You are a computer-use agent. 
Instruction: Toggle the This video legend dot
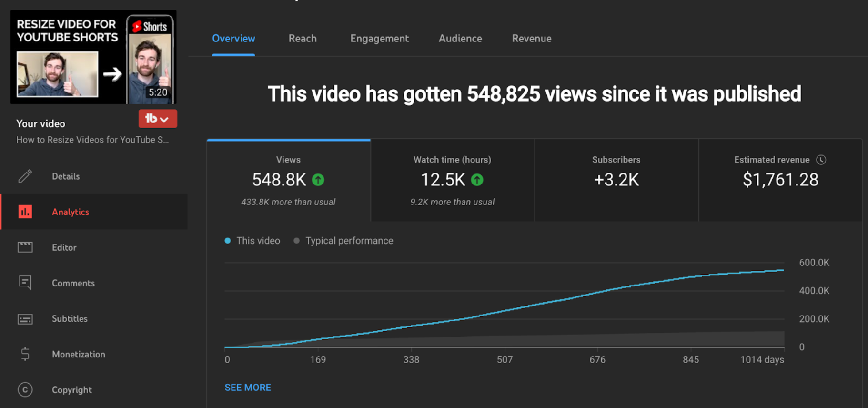pyautogui.click(x=228, y=241)
